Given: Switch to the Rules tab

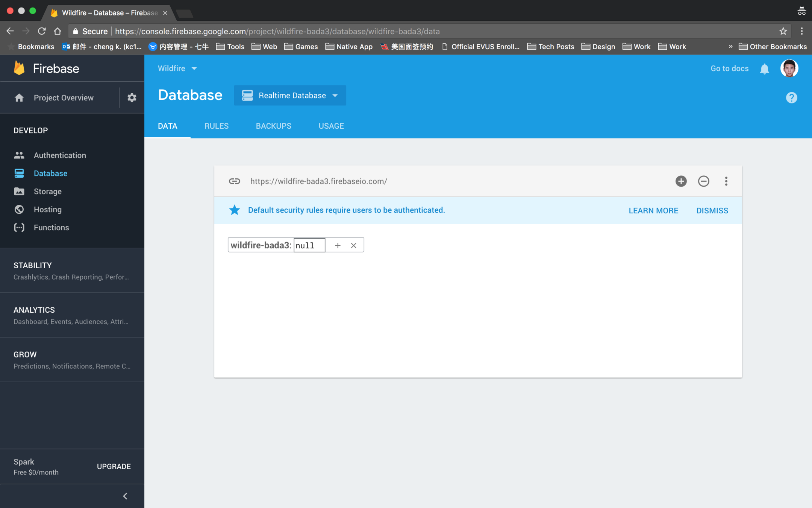Looking at the screenshot, I should click(216, 126).
